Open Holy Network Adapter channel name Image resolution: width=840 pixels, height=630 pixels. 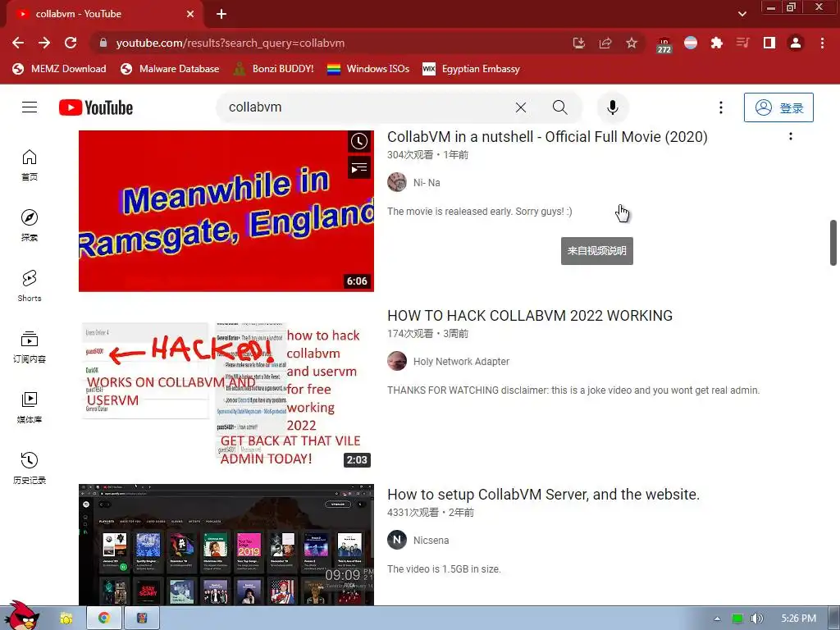[461, 362]
